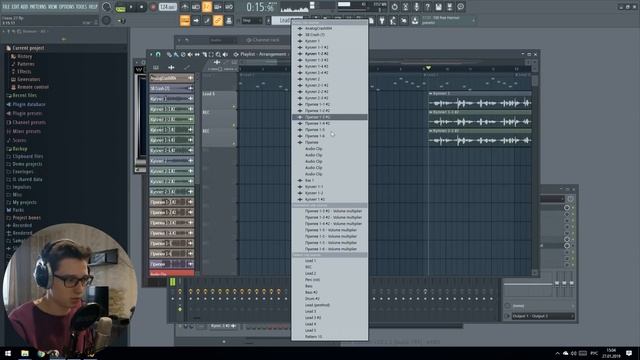This screenshot has width=640, height=360.
Task: Click the plug icon in second toolbar row
Action: (x=382, y=20)
